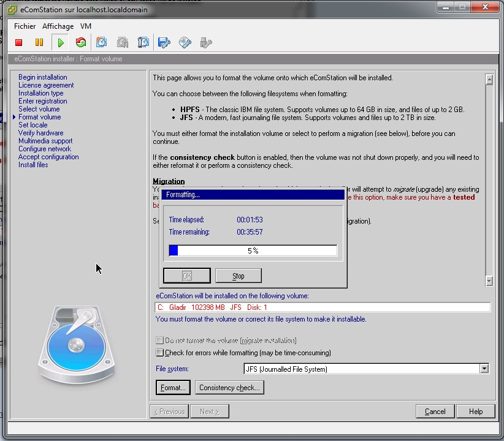Click the scroll down arrow in description pane
This screenshot has height=441, width=504.
click(x=489, y=281)
